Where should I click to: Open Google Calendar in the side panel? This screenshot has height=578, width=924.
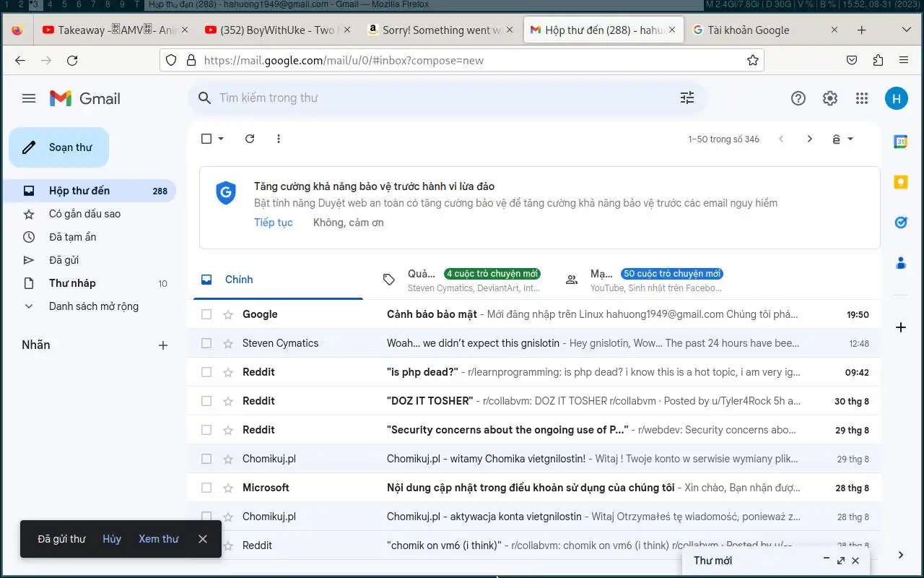(901, 142)
